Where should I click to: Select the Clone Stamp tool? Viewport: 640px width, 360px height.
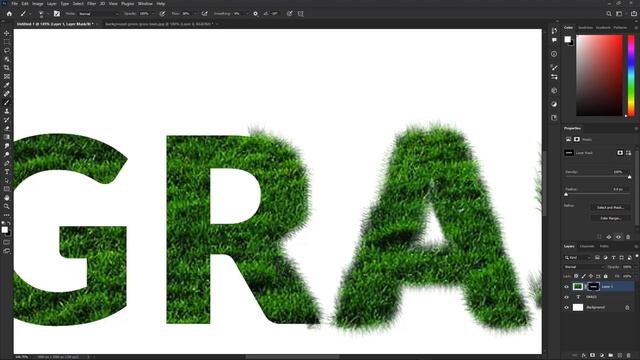tap(7, 111)
